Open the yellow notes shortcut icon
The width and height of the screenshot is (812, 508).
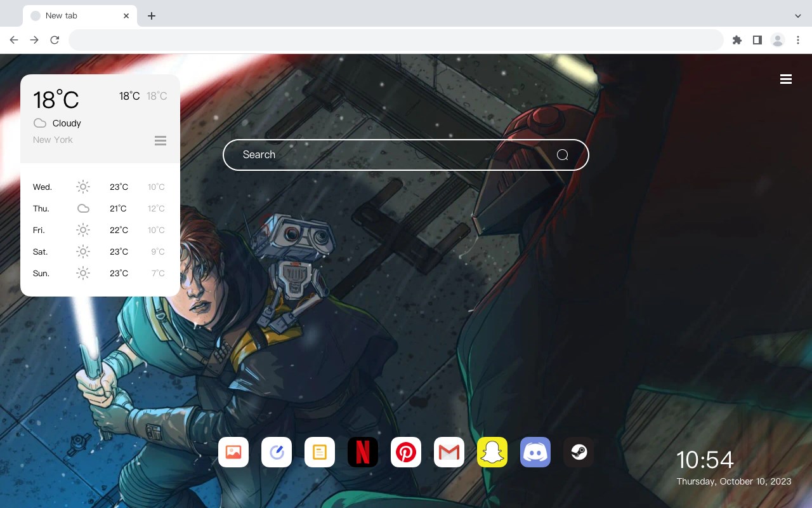320,452
